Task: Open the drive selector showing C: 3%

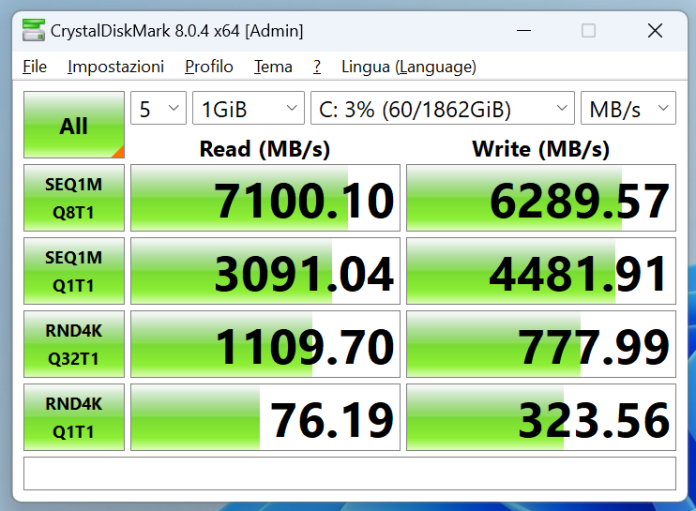Action: click(442, 109)
